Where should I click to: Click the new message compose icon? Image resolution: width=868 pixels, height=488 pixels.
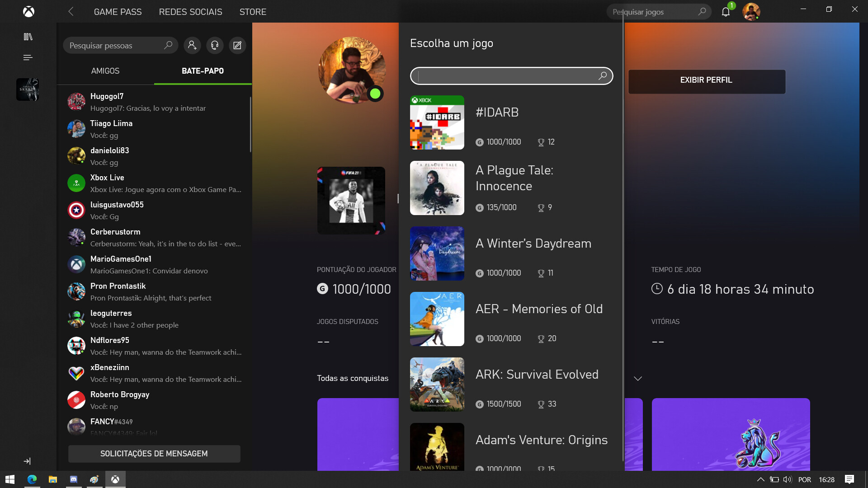pos(237,45)
